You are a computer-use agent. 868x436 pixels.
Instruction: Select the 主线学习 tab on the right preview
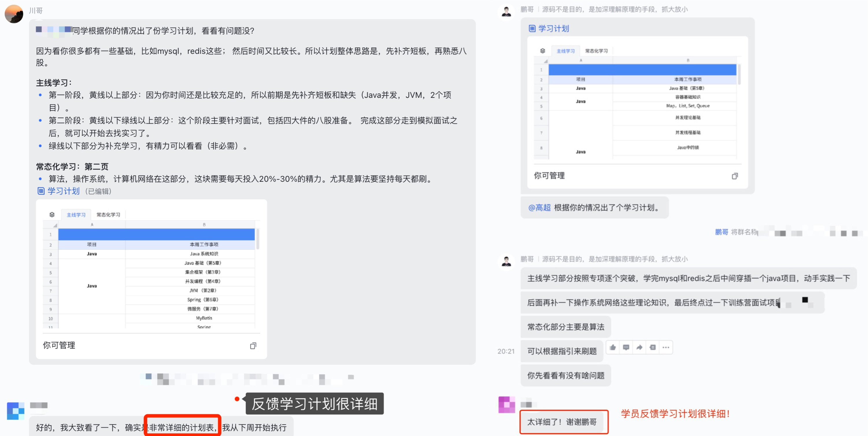point(566,51)
